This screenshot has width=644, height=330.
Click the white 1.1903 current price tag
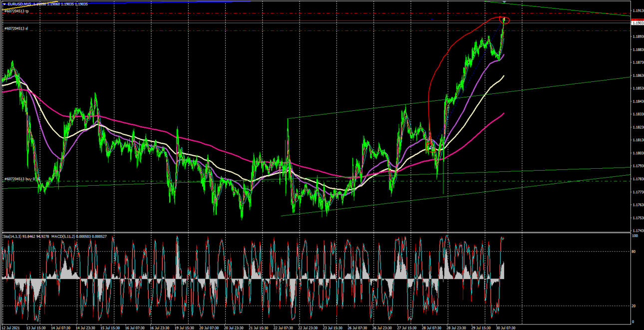638,23
